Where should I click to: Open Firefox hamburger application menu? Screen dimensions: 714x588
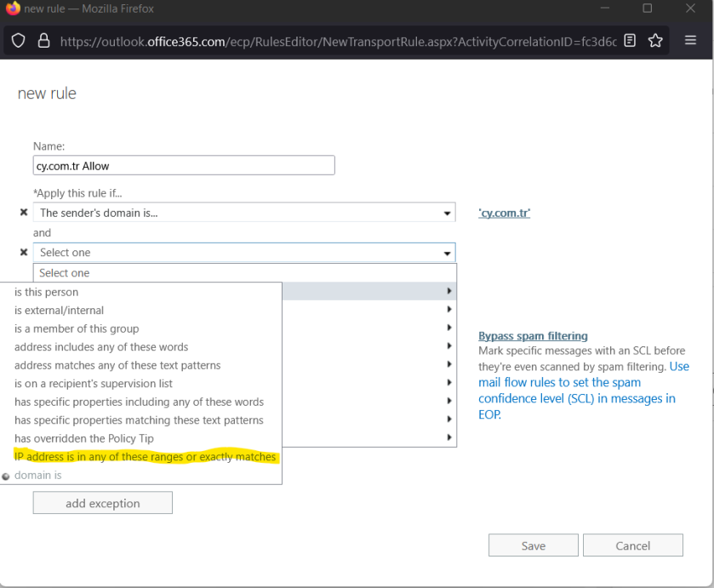[690, 41]
